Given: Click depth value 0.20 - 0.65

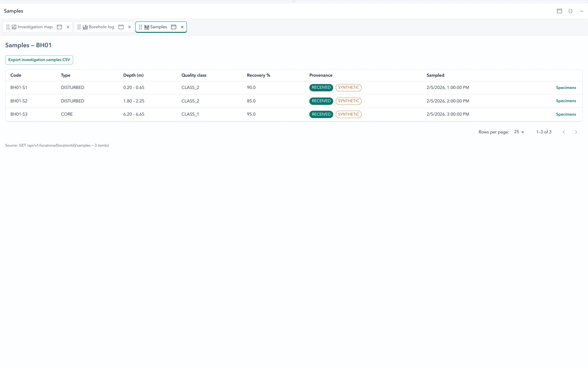Looking at the screenshot, I should pyautogui.click(x=134, y=88).
